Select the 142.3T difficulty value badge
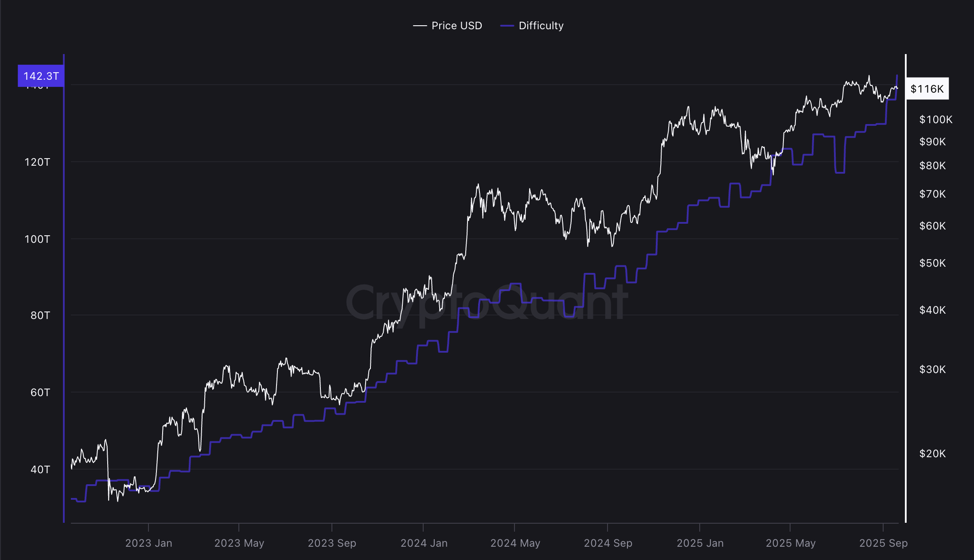Screen dimensions: 974x560 coord(40,75)
